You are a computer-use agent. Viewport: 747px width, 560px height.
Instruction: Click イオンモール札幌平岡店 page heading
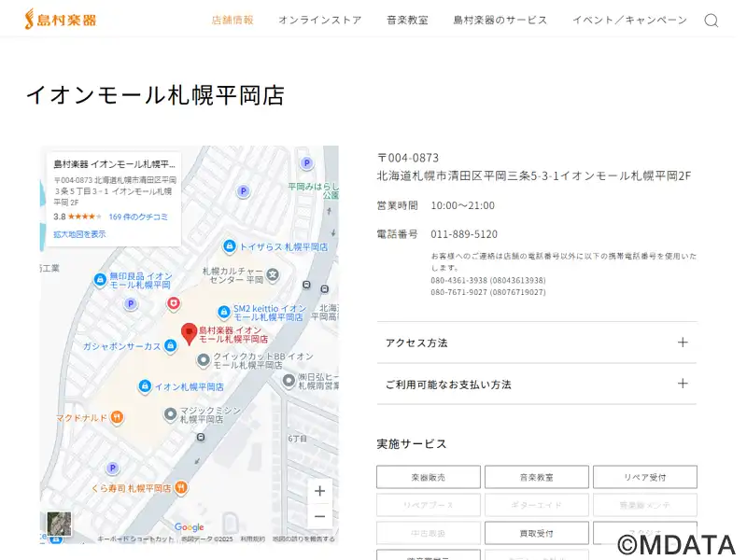(x=155, y=95)
